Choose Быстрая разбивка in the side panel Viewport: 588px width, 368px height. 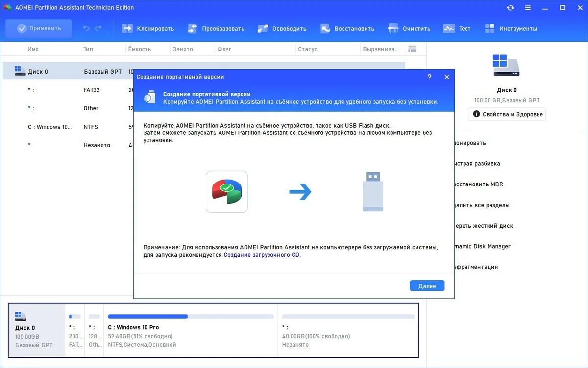(x=477, y=164)
